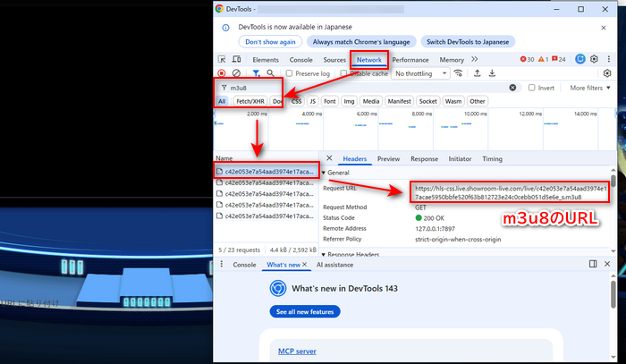Open the network search magnifier icon
This screenshot has height=364, width=626.
[x=272, y=73]
